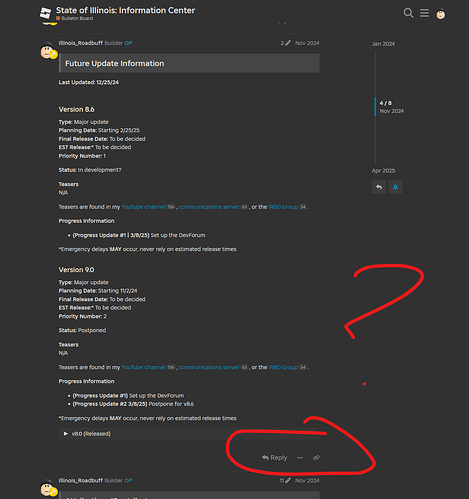This screenshot has height=499, width=469.
Task: Toggle the notification bell on the timeline
Action: pos(395,187)
